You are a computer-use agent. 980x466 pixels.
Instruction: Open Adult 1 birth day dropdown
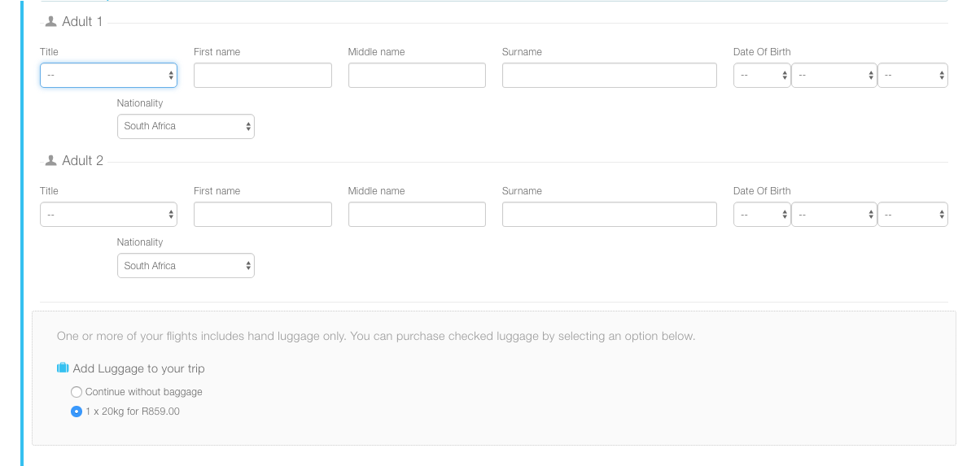pos(762,75)
